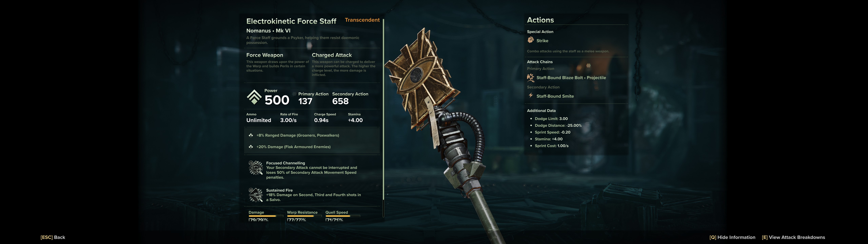Toggle Hide Information at bottom right
The height and width of the screenshot is (244, 868).
pyautogui.click(x=732, y=237)
